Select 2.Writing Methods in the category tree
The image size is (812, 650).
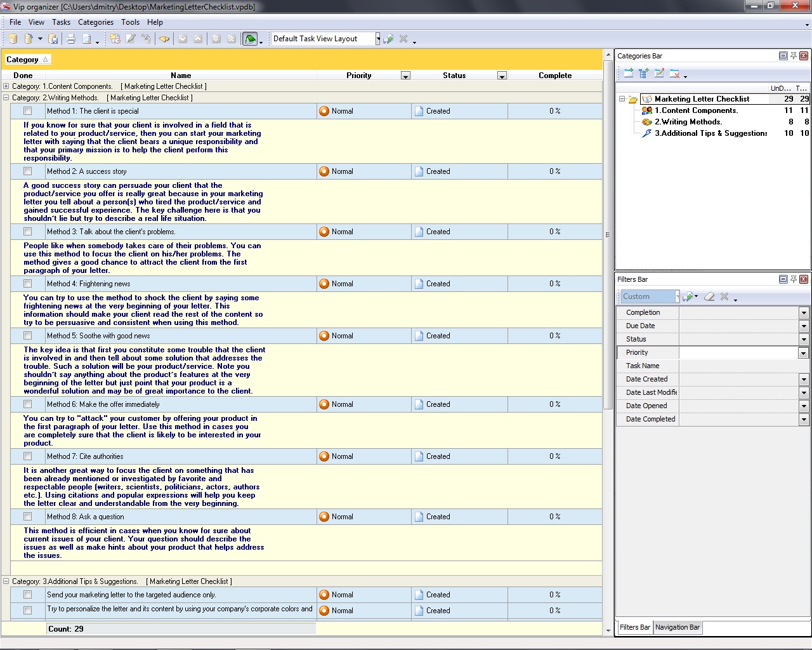(x=688, y=122)
